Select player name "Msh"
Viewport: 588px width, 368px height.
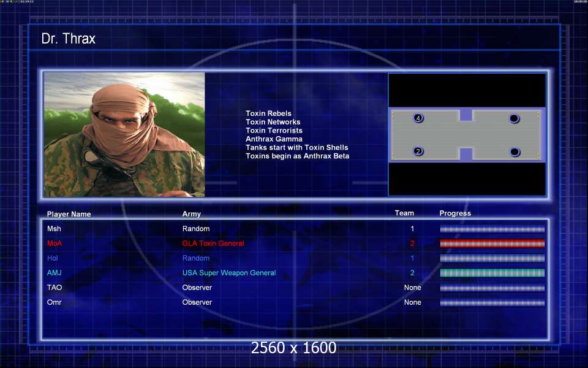pos(54,229)
